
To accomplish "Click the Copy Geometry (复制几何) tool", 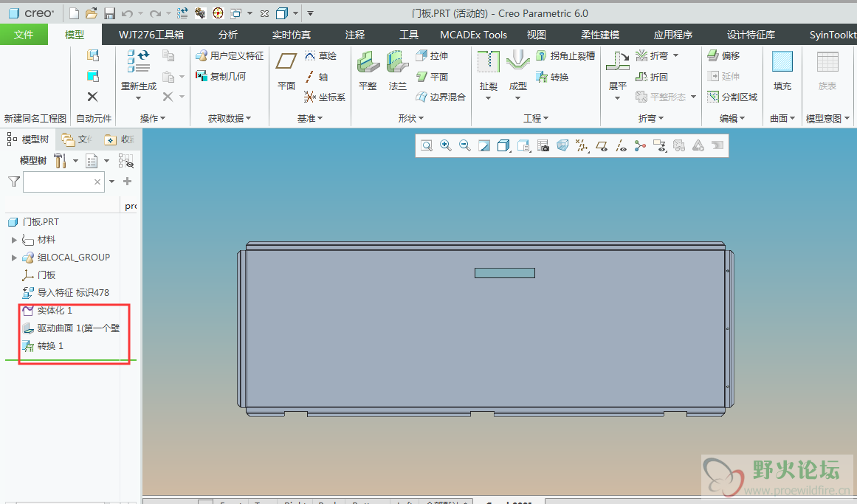I will point(221,76).
